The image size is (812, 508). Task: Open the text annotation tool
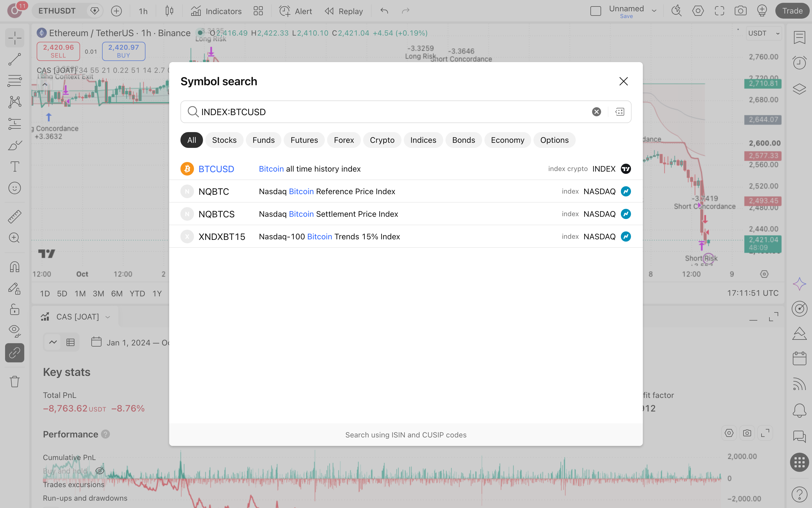(x=14, y=167)
